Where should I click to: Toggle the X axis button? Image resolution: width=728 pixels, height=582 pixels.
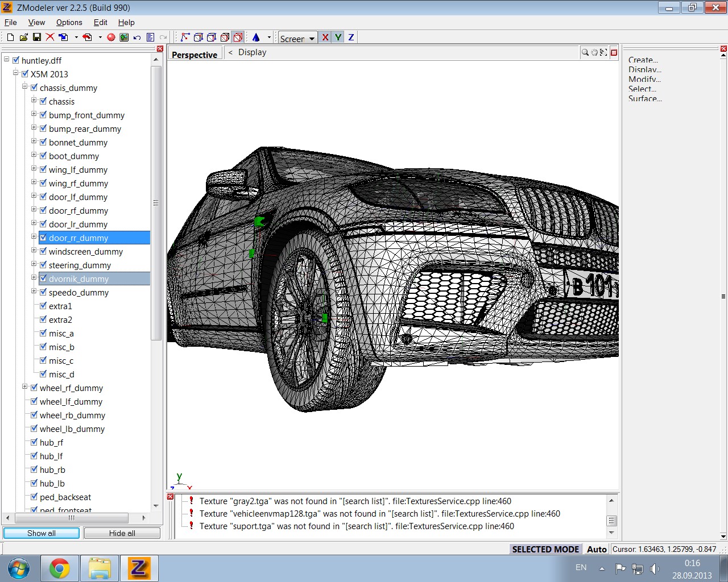pyautogui.click(x=325, y=38)
